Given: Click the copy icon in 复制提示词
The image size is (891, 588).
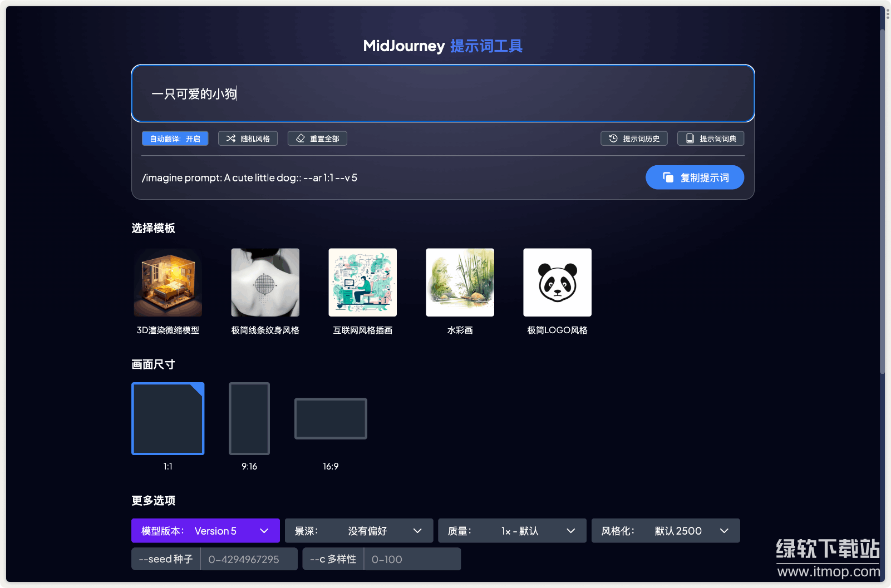Looking at the screenshot, I should (668, 177).
